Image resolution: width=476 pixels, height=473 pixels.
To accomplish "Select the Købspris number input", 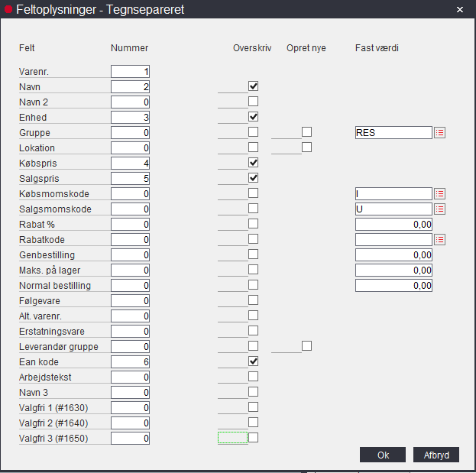I will (130, 163).
